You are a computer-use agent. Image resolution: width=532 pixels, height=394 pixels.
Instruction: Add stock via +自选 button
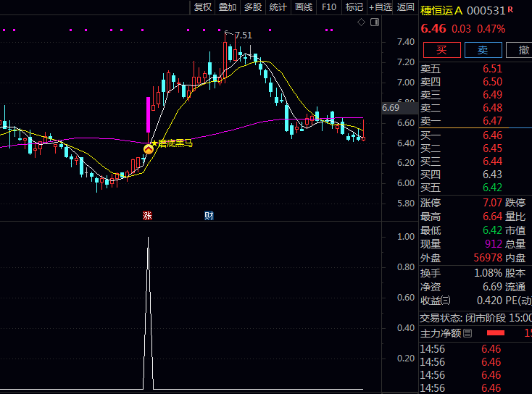point(381,7)
